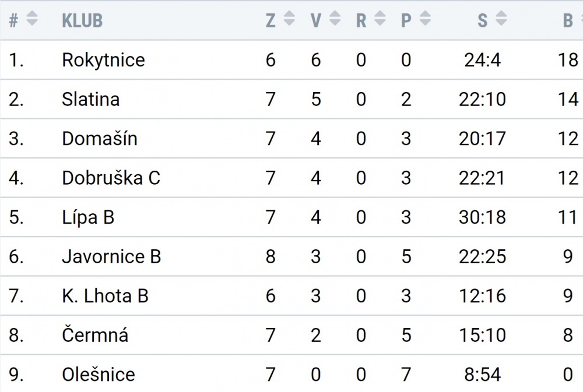The width and height of the screenshot is (583, 392).
Task: Click the sort arrows next to Z column
Action: point(289,18)
